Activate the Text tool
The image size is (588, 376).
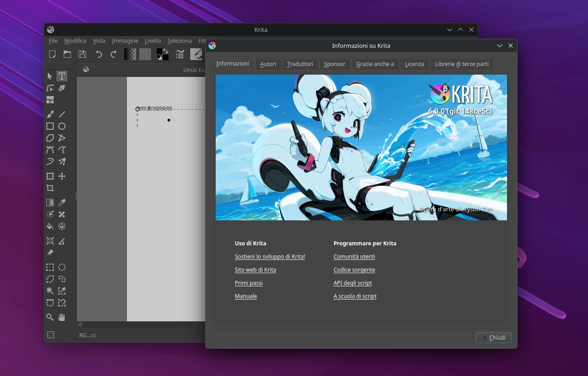62,76
